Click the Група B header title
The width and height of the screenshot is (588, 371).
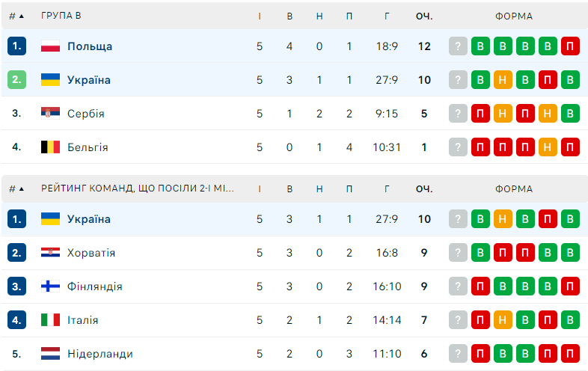(x=62, y=16)
